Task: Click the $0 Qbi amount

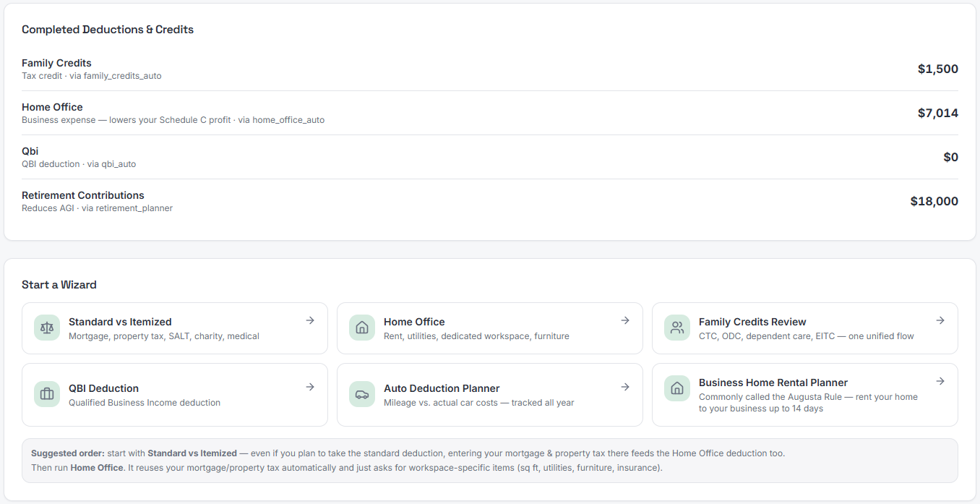Action: coord(951,157)
